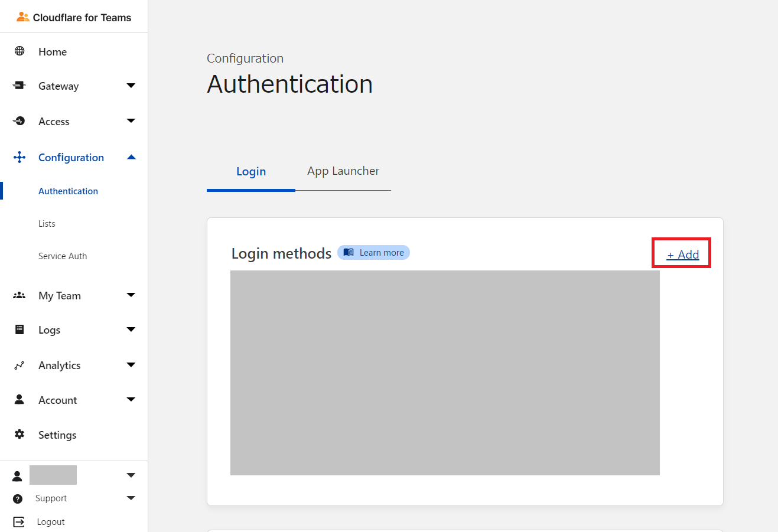Screen dimensions: 778x532
Task: Click the Logs label
Action: pyautogui.click(x=50, y=330)
